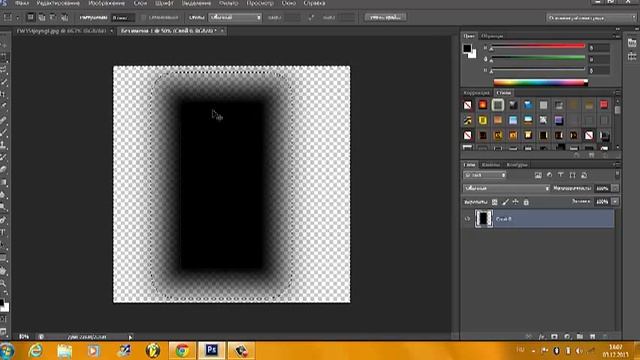Open the layer fill slider arrow
Viewport: 640px width, 360px height.
[x=615, y=202]
